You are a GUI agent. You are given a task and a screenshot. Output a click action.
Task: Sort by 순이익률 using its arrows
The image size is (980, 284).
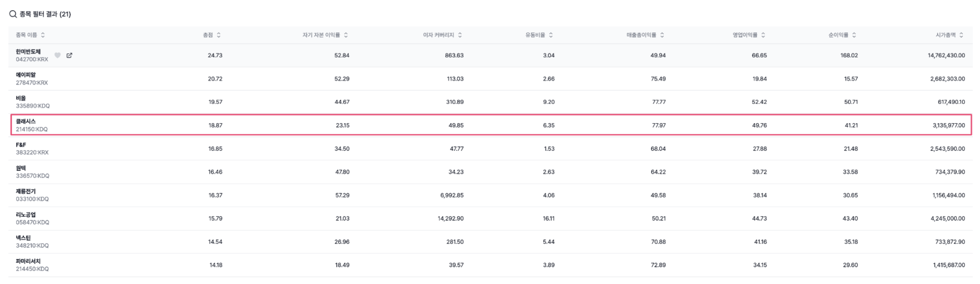point(854,35)
